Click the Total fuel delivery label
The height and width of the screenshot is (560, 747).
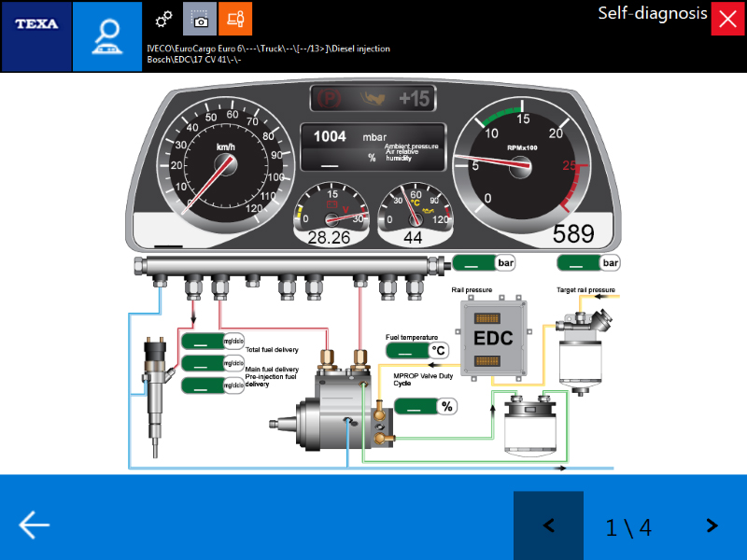272,349
